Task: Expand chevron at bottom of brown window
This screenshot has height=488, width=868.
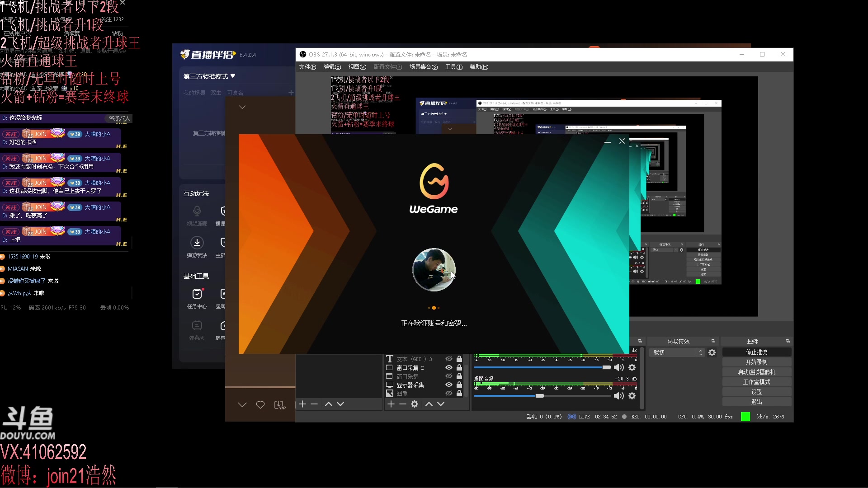Action: tap(242, 405)
